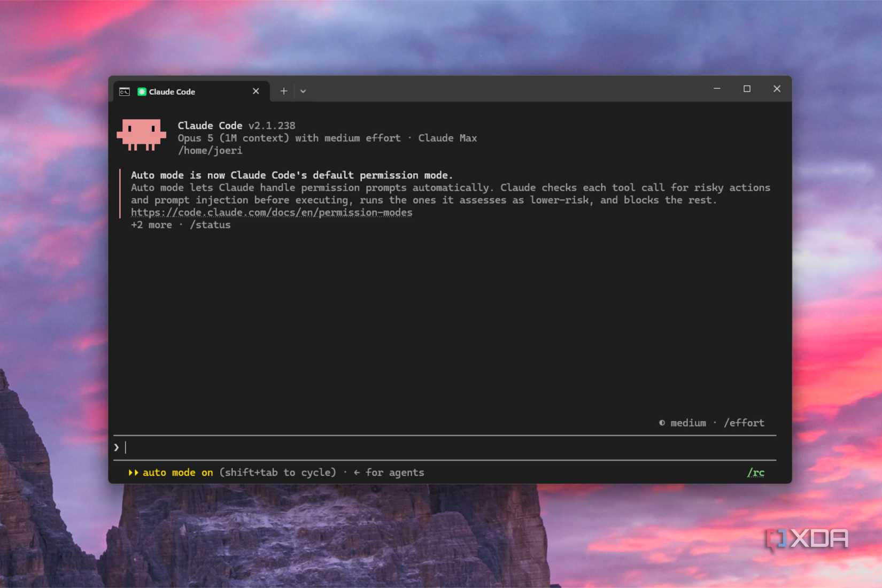Expand the new tab profile dropdown
The height and width of the screenshot is (588, 882).
(303, 91)
